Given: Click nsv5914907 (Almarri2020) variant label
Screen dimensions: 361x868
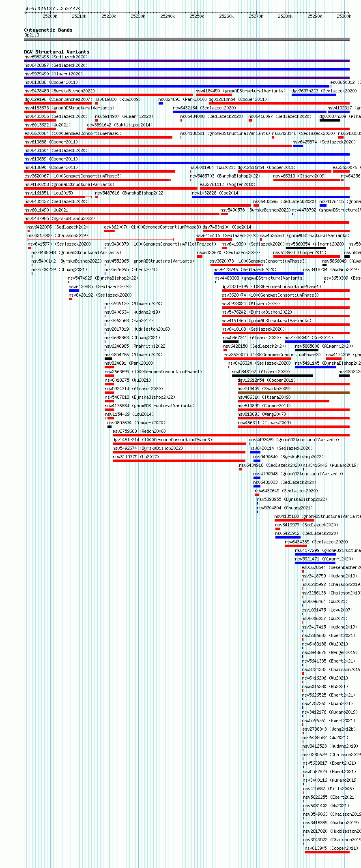Looking at the screenshot, I should click(124, 116).
